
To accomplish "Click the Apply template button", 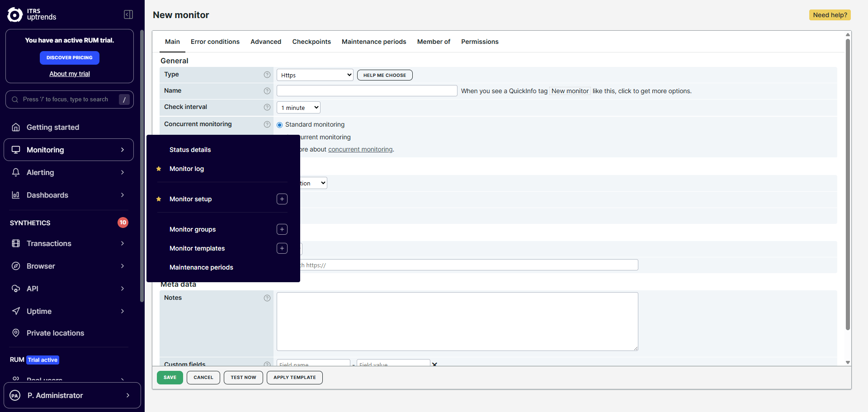I will coord(295,378).
